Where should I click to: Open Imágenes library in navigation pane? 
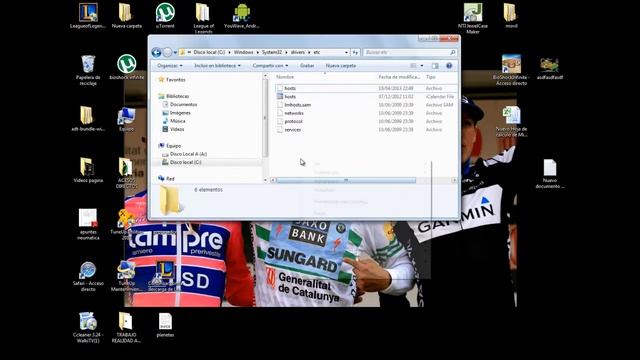coord(180,113)
